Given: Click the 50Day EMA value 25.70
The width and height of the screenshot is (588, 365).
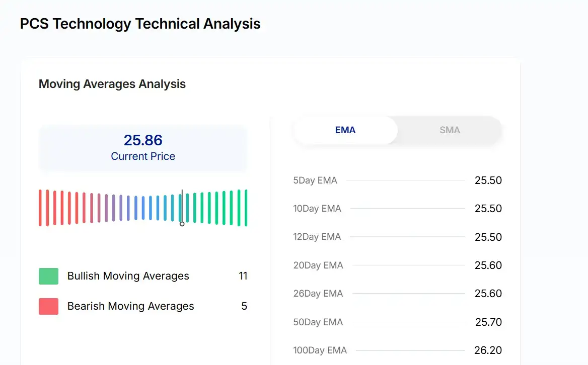Looking at the screenshot, I should click(x=488, y=322).
